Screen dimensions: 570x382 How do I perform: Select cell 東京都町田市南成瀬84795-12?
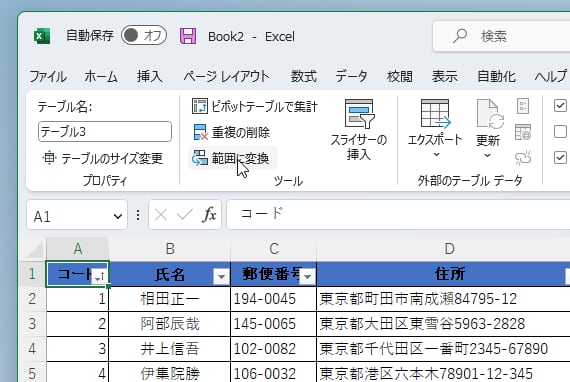pyautogui.click(x=443, y=299)
